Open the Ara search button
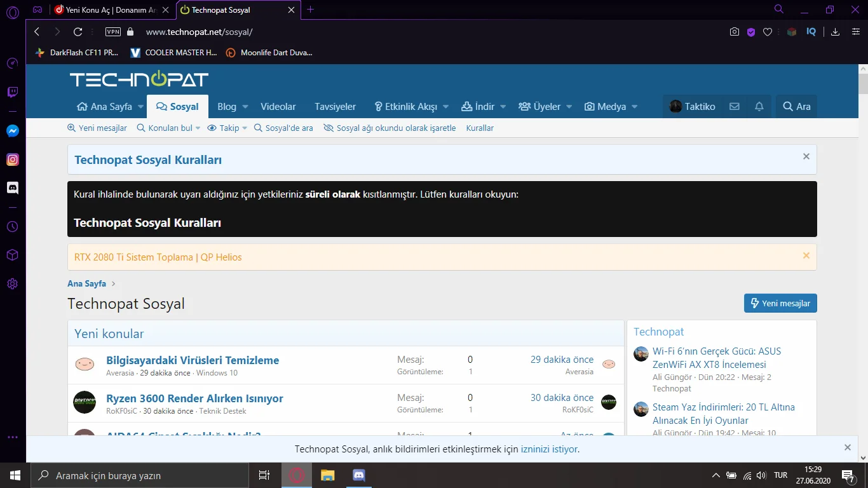 click(796, 107)
